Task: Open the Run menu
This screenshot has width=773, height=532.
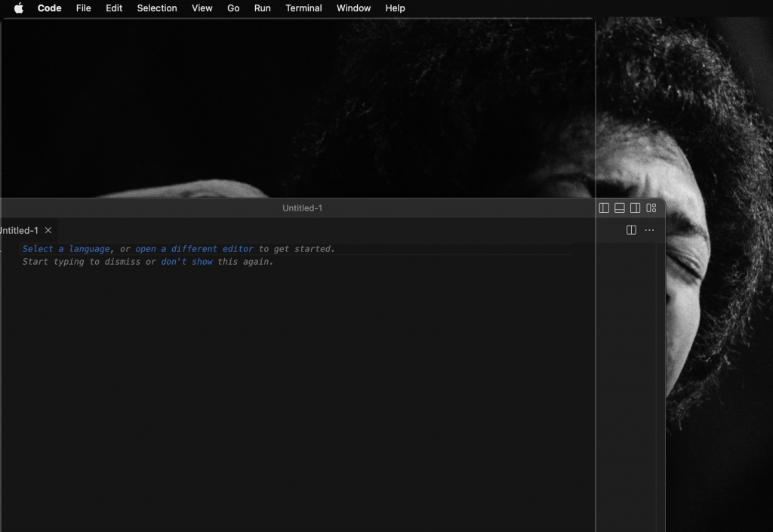Action: click(262, 8)
